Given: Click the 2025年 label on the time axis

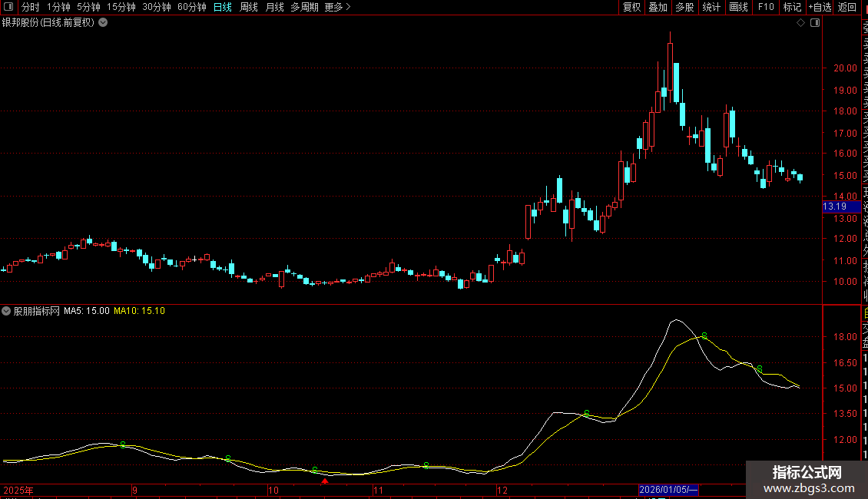Looking at the screenshot, I should (18, 490).
